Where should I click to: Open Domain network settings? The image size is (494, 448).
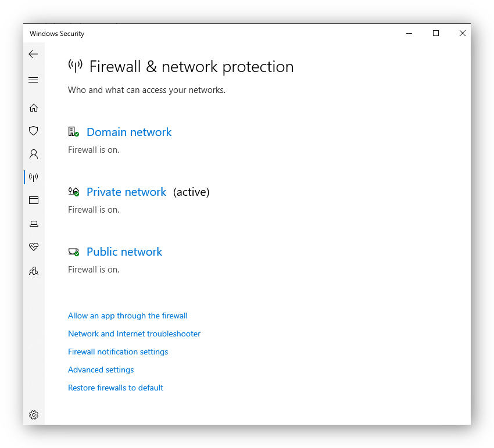coord(129,132)
